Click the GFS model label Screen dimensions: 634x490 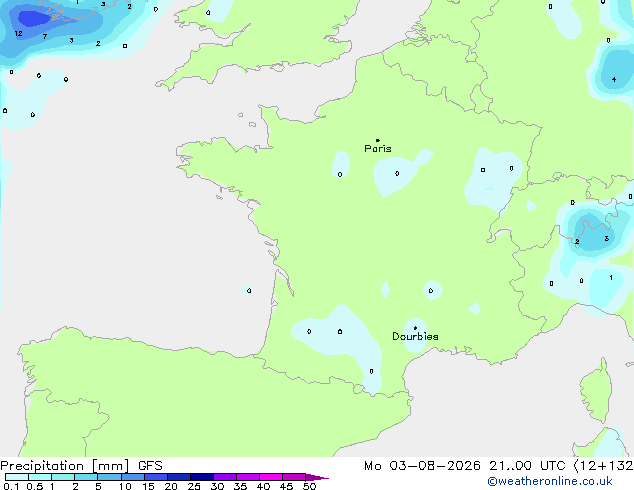150,466
